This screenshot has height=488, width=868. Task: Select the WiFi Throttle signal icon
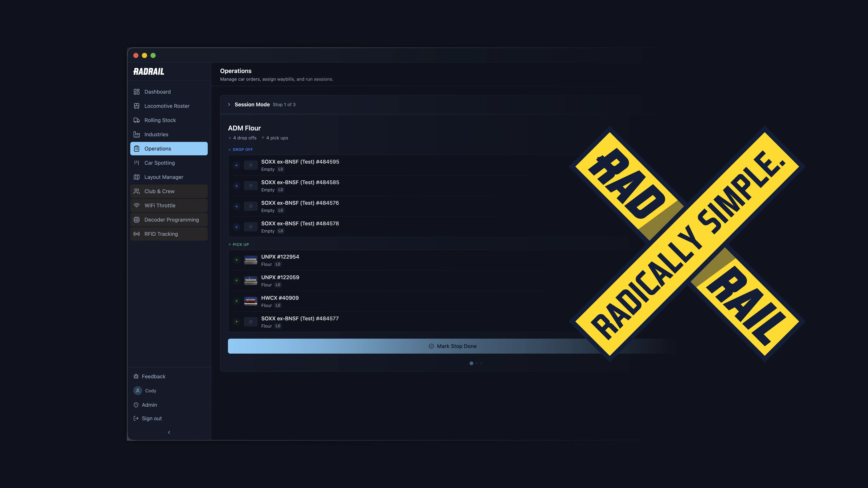click(x=137, y=205)
